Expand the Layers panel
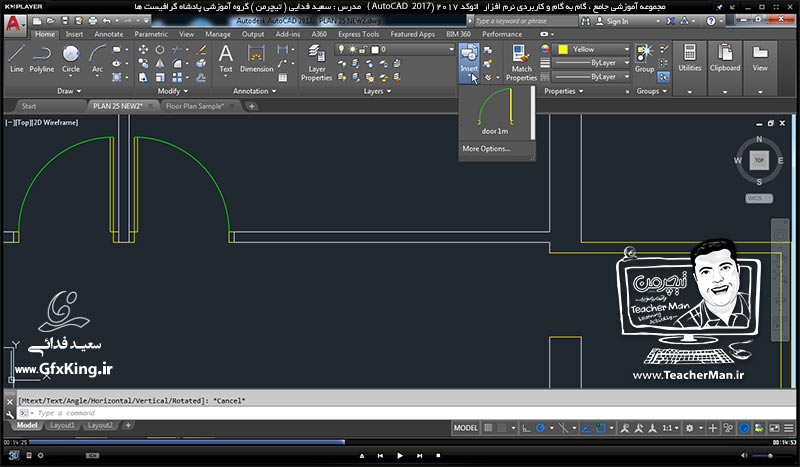The image size is (800, 467). (x=378, y=91)
